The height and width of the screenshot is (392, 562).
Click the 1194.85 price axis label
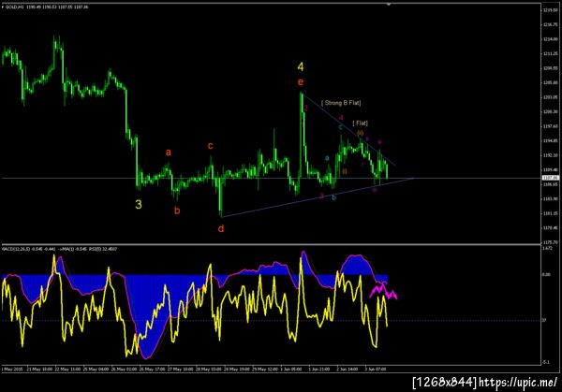pyautogui.click(x=551, y=140)
